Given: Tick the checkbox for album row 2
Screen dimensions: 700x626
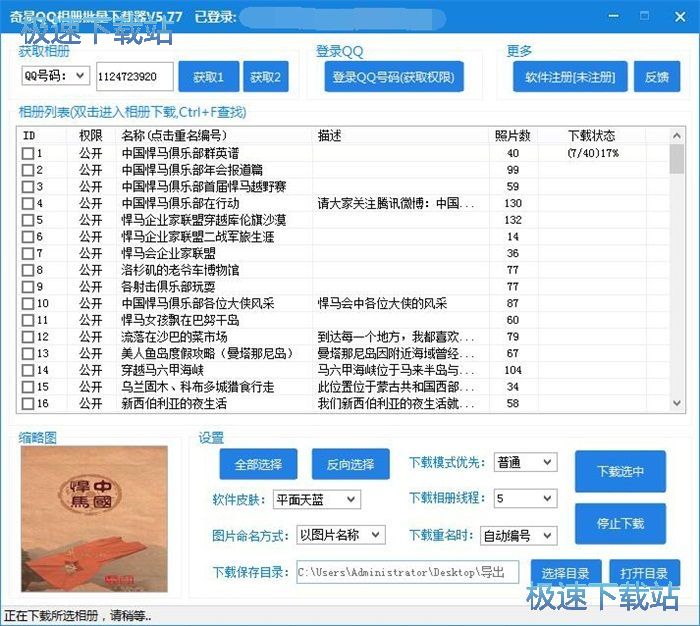Looking at the screenshot, I should pyautogui.click(x=28, y=170).
